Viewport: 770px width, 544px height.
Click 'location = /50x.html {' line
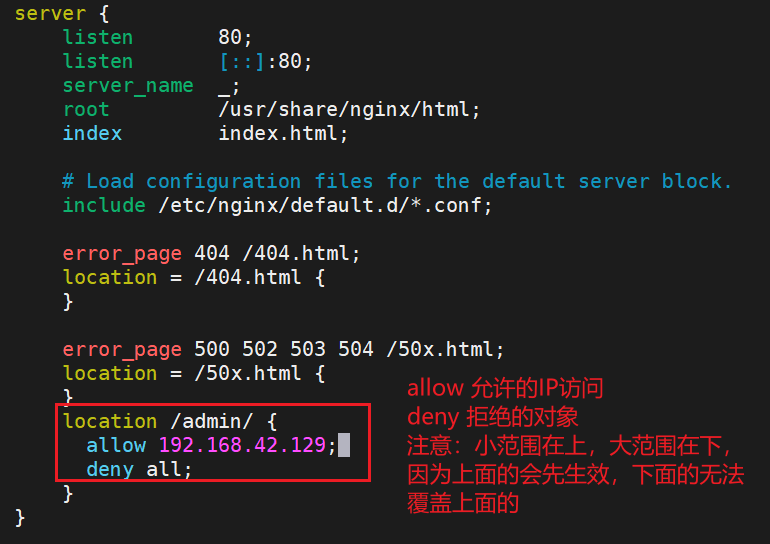pos(193,374)
